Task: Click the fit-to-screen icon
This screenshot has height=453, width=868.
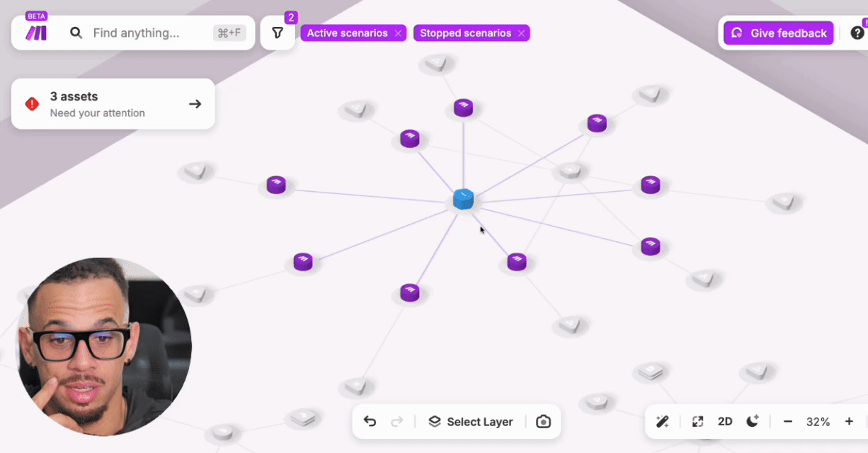Action: click(697, 421)
